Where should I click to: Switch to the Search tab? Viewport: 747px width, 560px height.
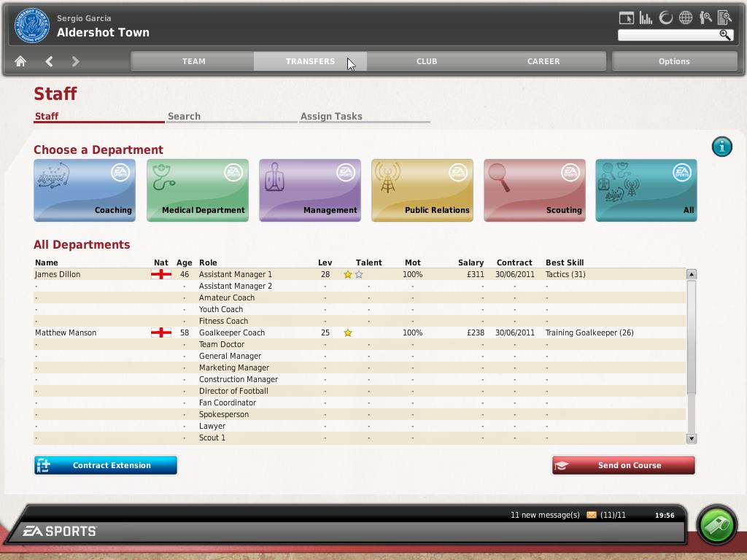(x=184, y=116)
